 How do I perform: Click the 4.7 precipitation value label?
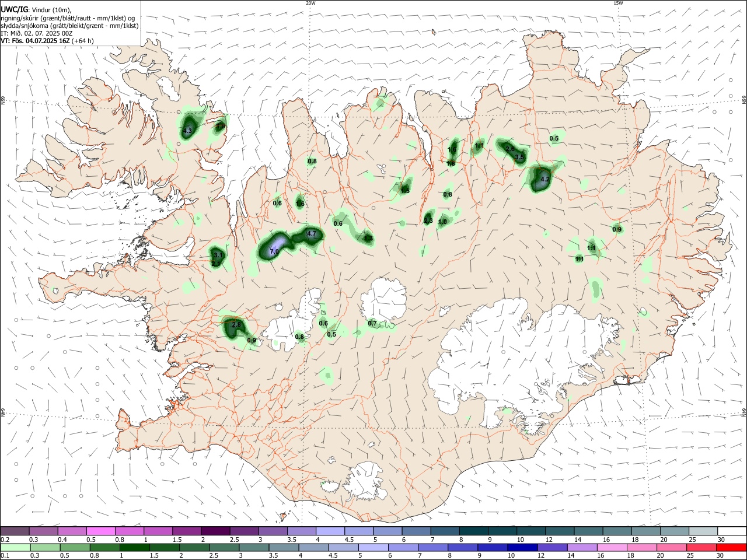(x=311, y=234)
